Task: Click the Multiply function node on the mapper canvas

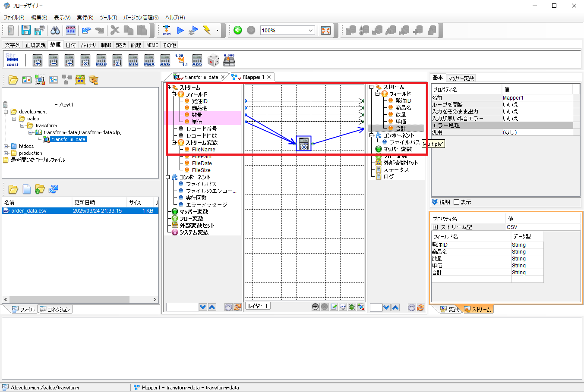Action: (x=303, y=144)
